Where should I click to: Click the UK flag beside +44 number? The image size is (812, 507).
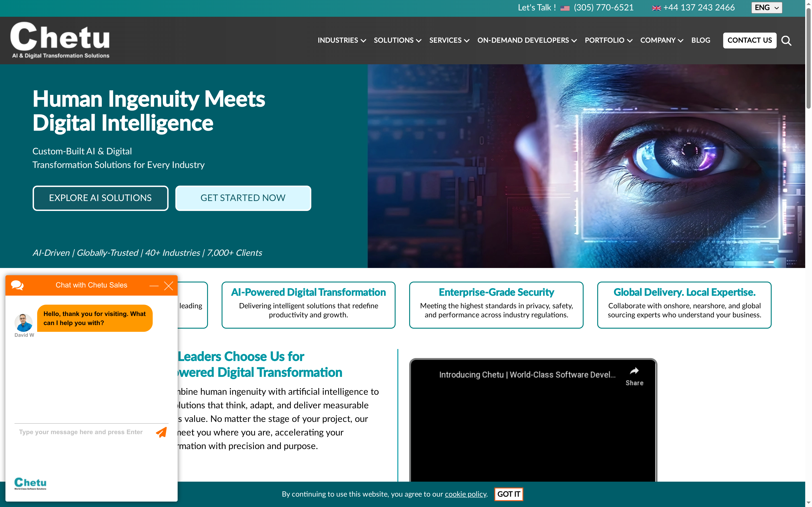click(x=656, y=7)
